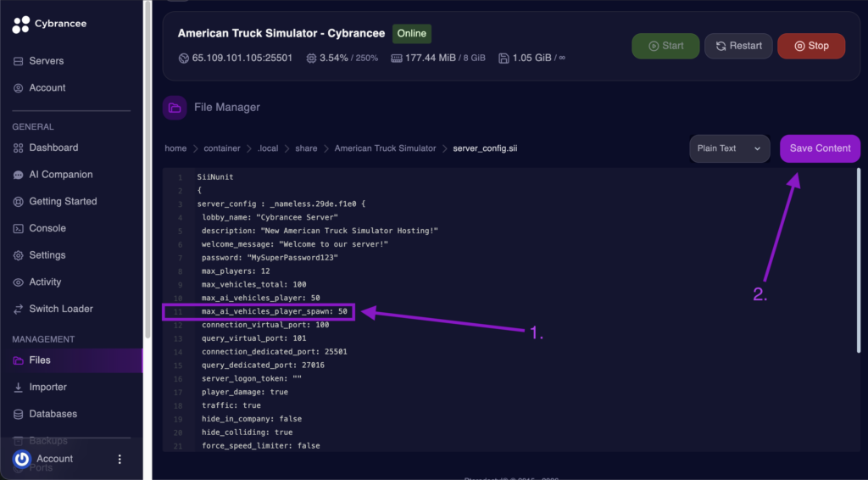Click the top Account user icon
Image resolution: width=868 pixels, height=480 pixels.
coord(19,88)
